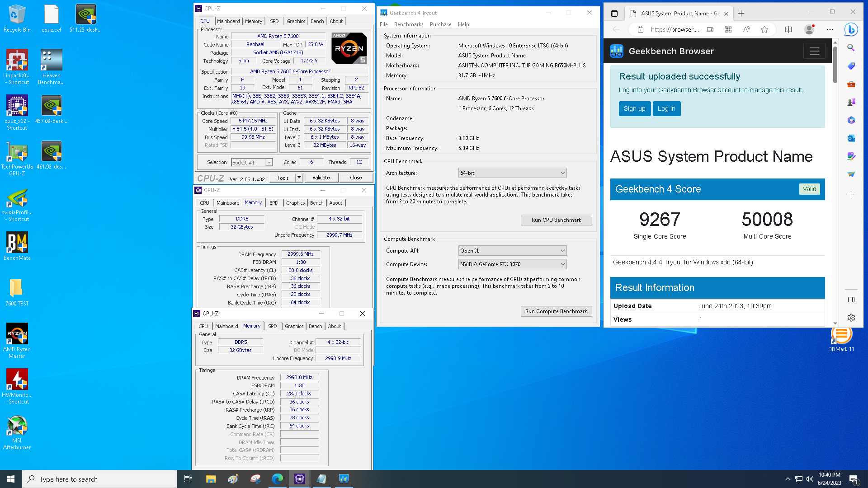This screenshot has height=488, width=868.
Task: Open Edge settings and more menu
Action: pyautogui.click(x=830, y=29)
